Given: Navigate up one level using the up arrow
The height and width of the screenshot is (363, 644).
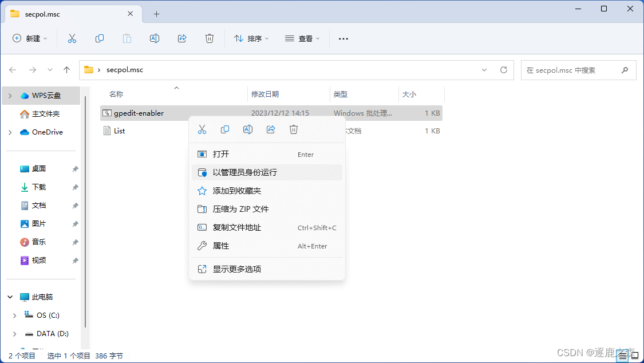Looking at the screenshot, I should 66,70.
